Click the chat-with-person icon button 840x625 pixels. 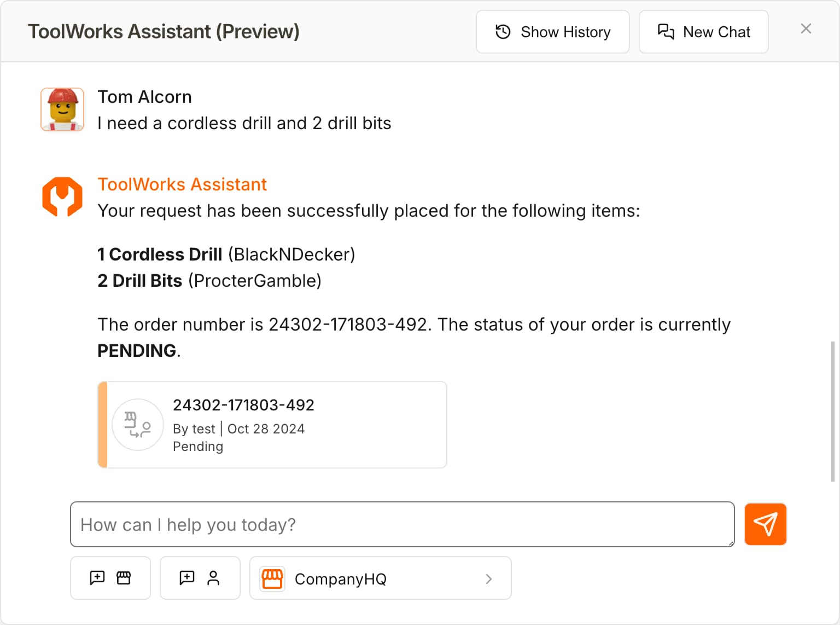coord(200,578)
